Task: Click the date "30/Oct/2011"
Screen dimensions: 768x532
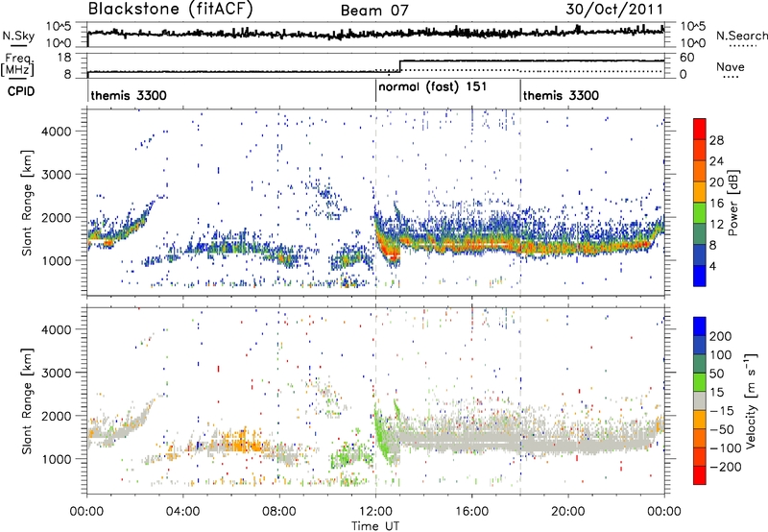Action: point(614,10)
